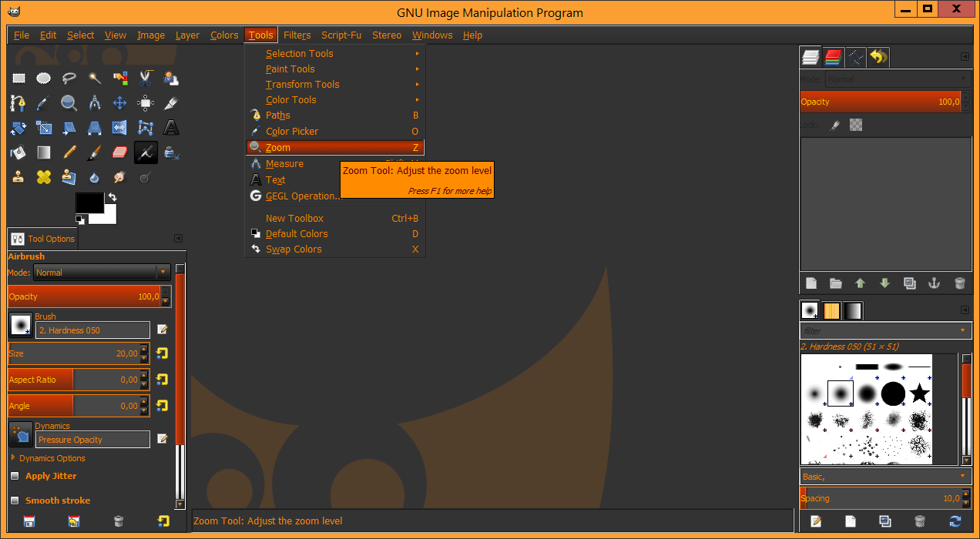This screenshot has width=980, height=539.
Task: Select the Free Select lasso tool
Action: click(69, 78)
